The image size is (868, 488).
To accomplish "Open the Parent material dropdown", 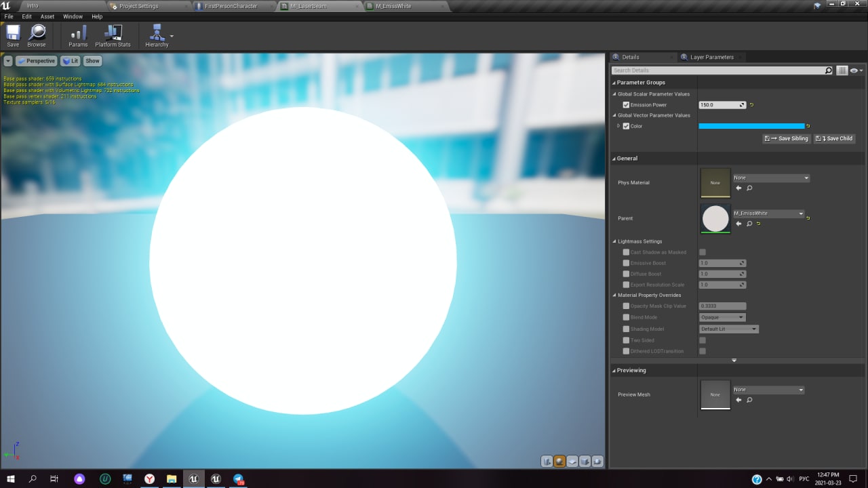I will (x=768, y=213).
